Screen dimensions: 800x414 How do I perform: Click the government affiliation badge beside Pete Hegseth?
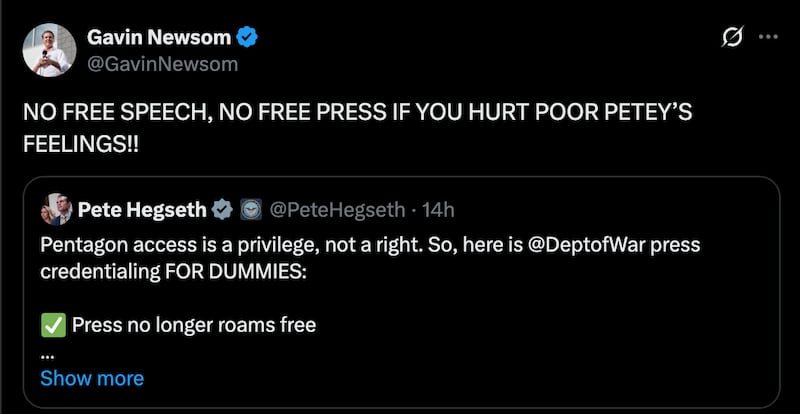(x=249, y=210)
